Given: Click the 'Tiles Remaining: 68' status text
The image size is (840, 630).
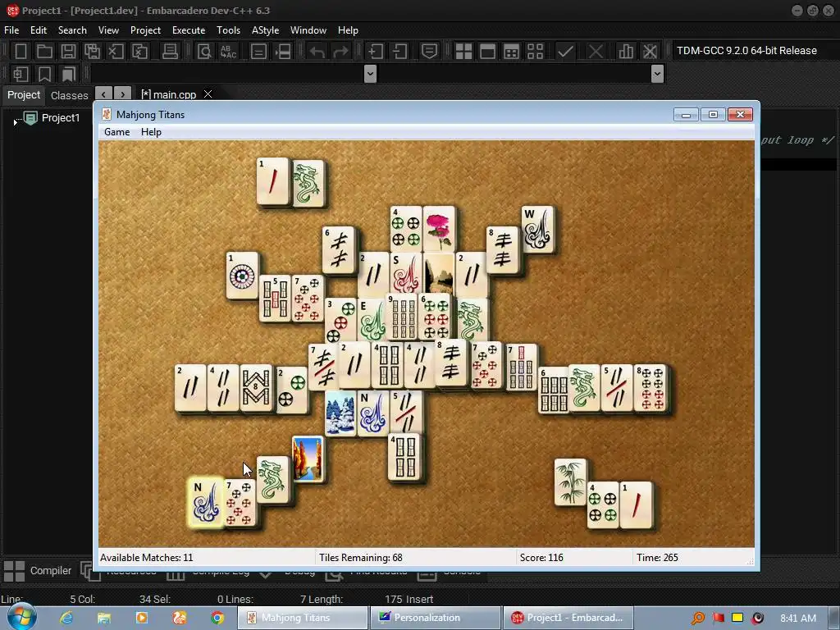Looking at the screenshot, I should [x=361, y=558].
